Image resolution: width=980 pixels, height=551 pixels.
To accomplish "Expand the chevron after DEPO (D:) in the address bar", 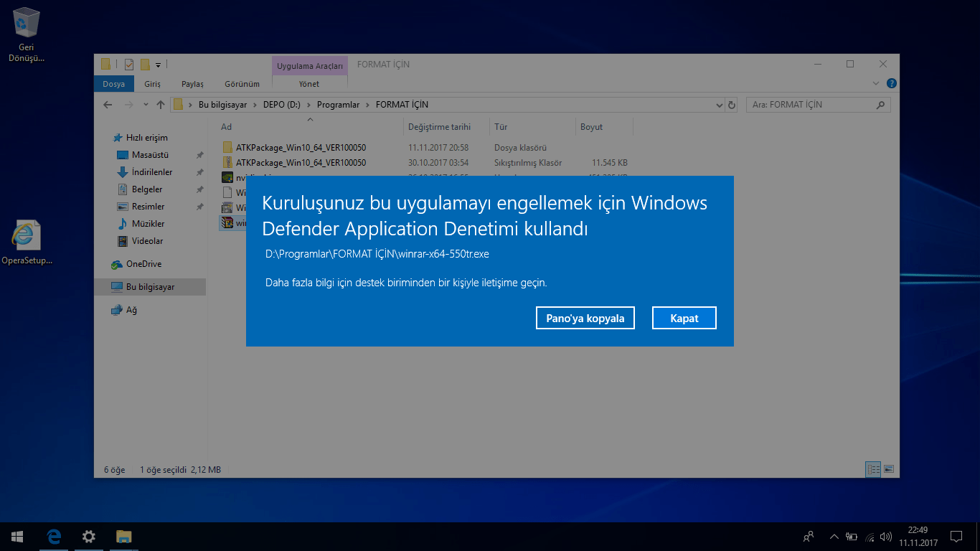I will [x=308, y=105].
